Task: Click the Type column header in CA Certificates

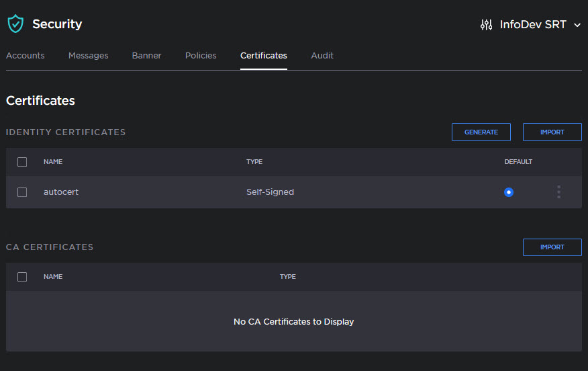Action: (x=287, y=277)
